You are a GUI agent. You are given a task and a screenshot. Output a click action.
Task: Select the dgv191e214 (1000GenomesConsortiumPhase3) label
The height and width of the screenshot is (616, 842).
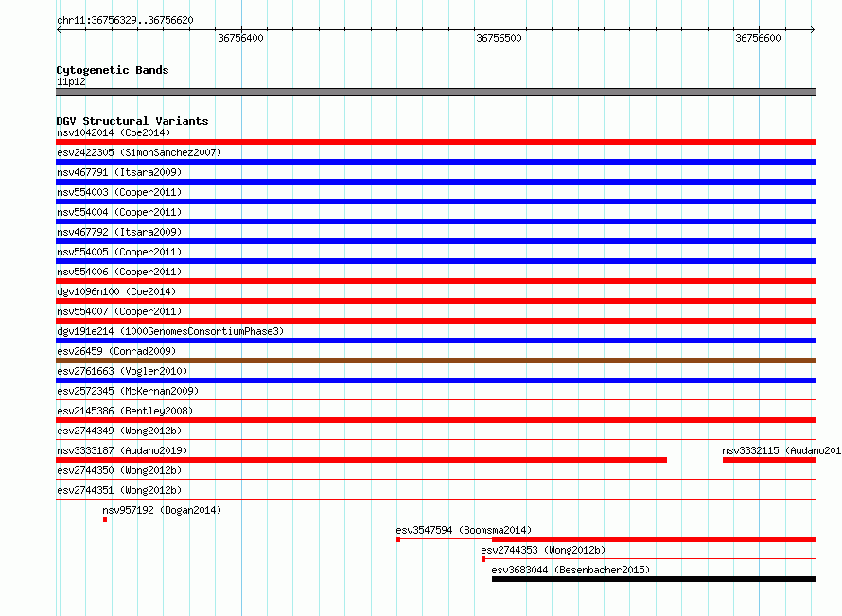pos(170,331)
